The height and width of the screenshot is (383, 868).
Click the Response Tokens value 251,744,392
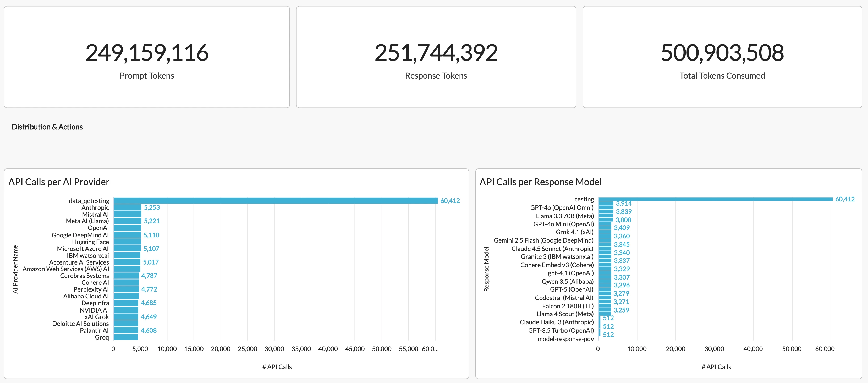tap(436, 53)
